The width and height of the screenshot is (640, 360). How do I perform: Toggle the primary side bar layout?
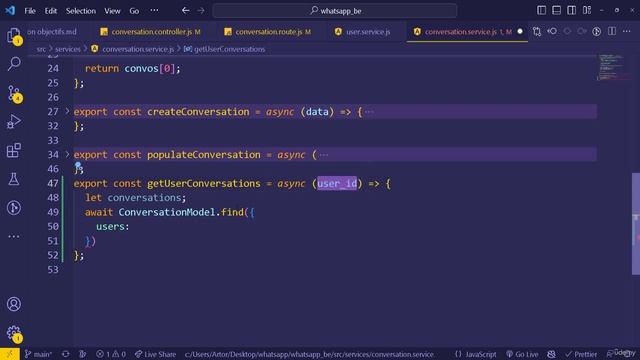541,10
